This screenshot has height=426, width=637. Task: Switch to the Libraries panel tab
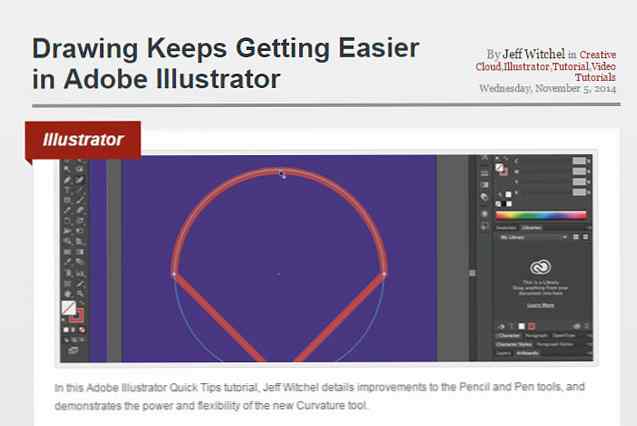pyautogui.click(x=531, y=228)
